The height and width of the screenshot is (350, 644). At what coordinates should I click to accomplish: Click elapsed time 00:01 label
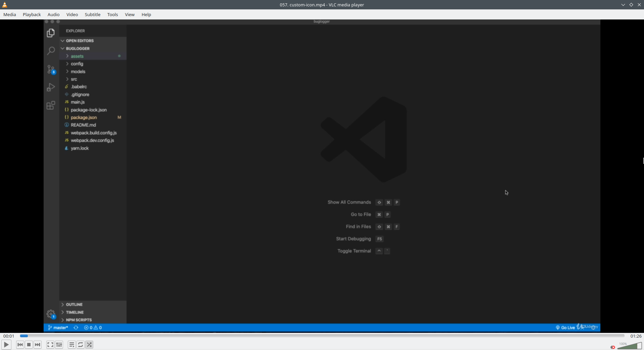[x=9, y=336]
